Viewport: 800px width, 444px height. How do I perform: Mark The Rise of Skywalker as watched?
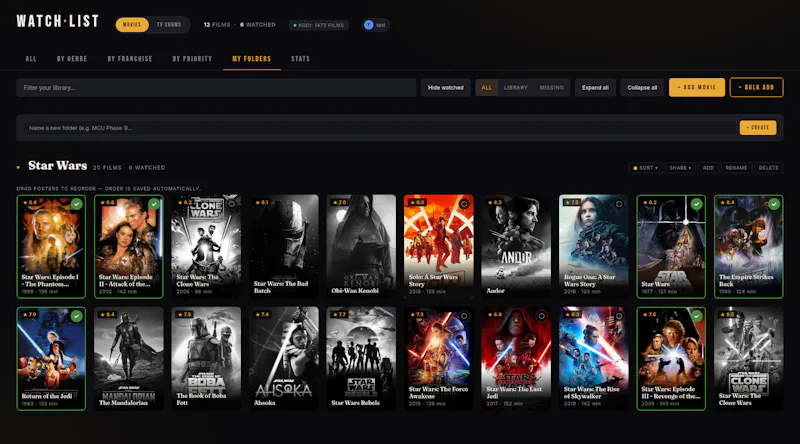click(619, 316)
